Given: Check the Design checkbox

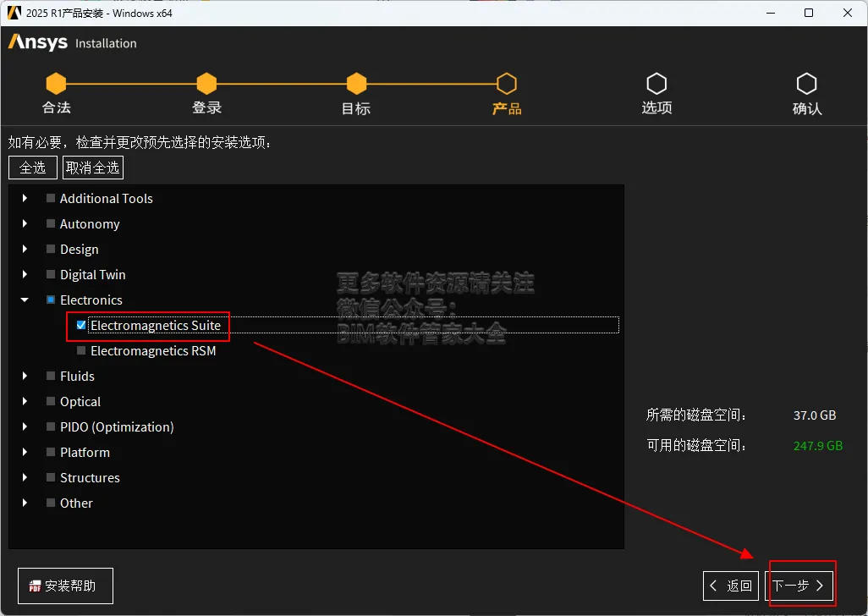Looking at the screenshot, I should 51,249.
